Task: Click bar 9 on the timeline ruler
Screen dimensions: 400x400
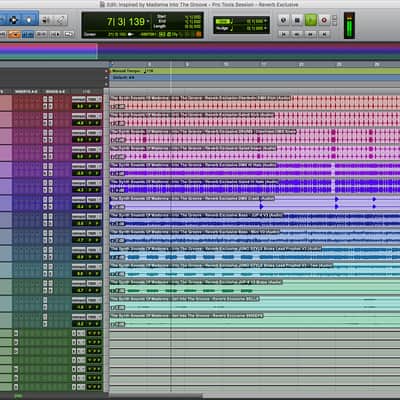Action: click(187, 64)
